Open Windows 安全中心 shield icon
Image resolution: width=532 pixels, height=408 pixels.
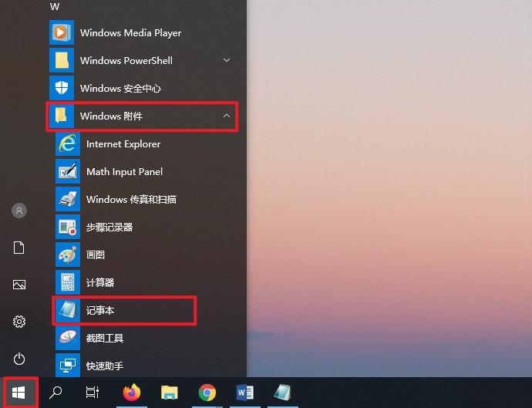(x=62, y=88)
